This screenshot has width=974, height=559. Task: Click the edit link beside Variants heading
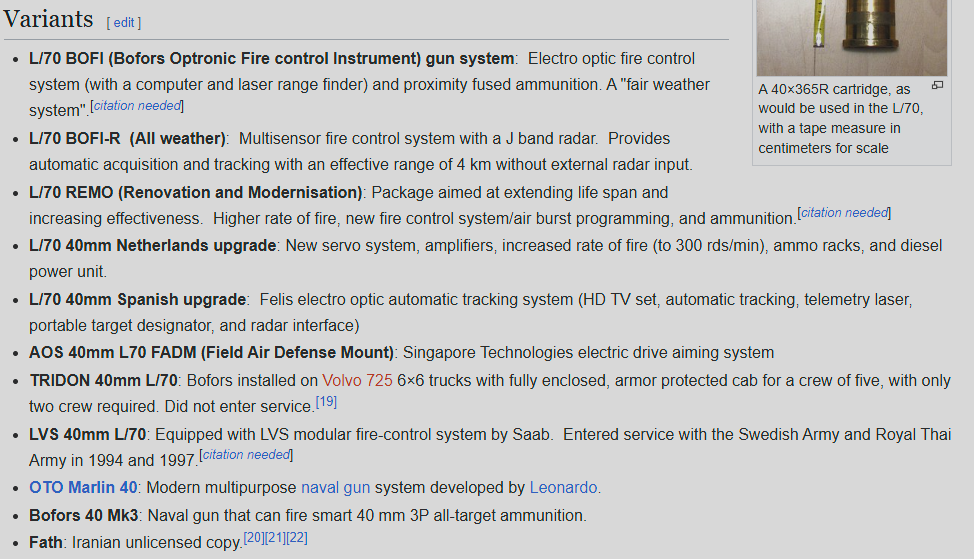click(124, 22)
